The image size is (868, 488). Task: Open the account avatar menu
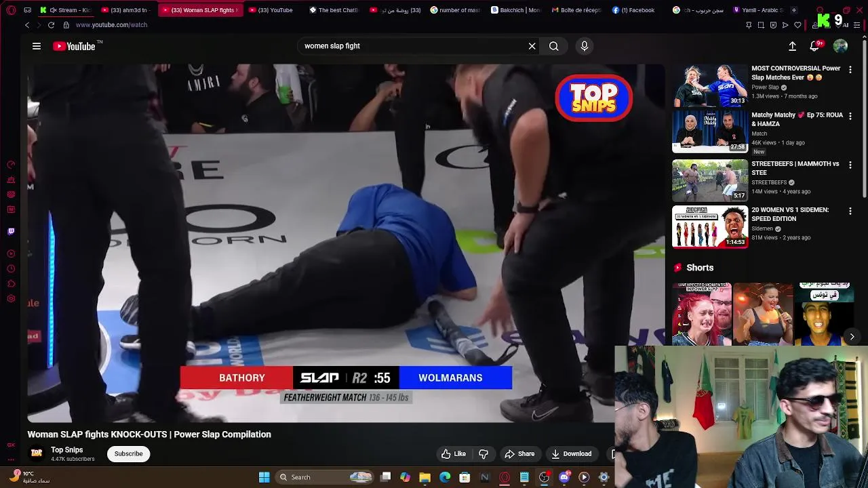click(840, 46)
